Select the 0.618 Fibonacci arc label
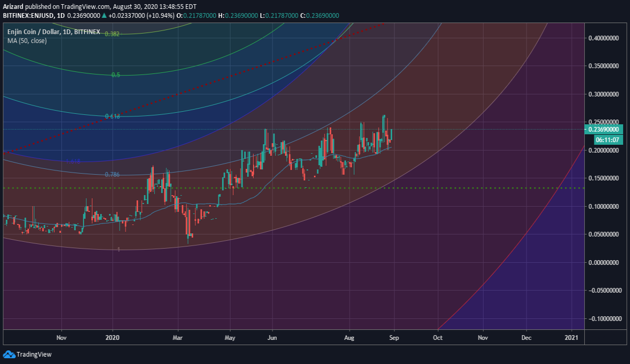630x364 pixels. (x=112, y=116)
